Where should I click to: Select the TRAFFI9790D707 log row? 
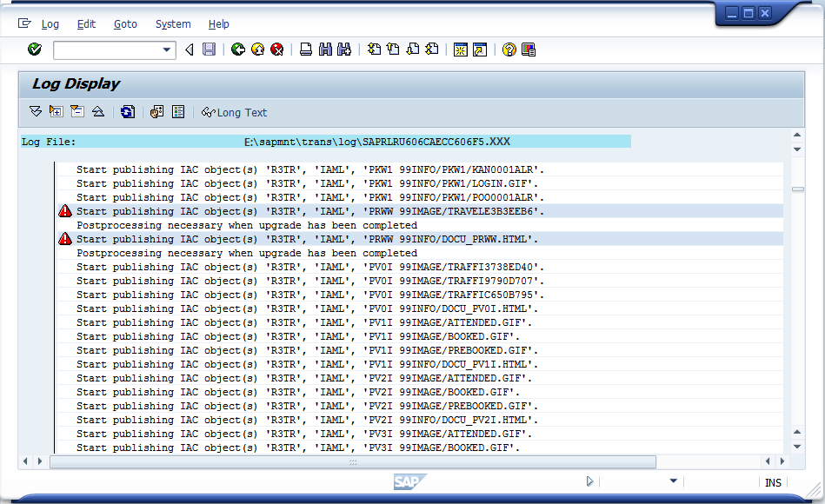419,281
